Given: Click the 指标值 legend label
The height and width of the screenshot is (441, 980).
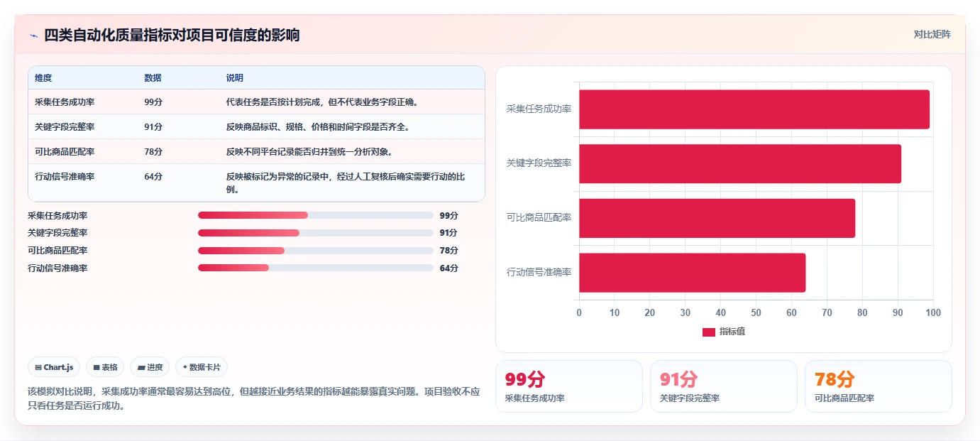Looking at the screenshot, I should 732,332.
